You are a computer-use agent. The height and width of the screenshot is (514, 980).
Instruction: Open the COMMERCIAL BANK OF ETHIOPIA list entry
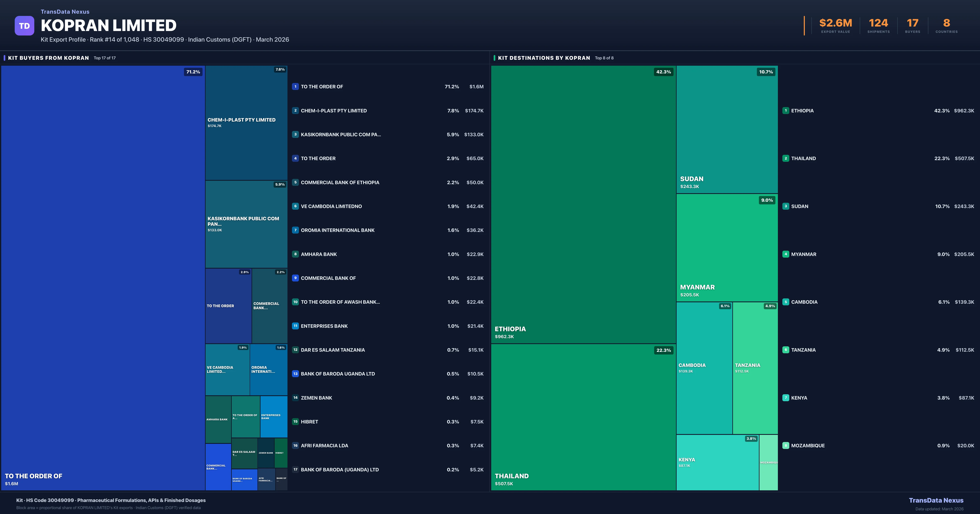pos(340,183)
